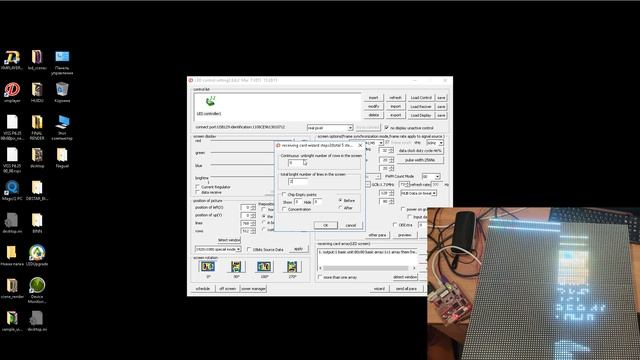Image resolution: width=640 pixels, height=360 pixels.
Task: Choose the 270° screen rotation icon
Action: pos(292,267)
